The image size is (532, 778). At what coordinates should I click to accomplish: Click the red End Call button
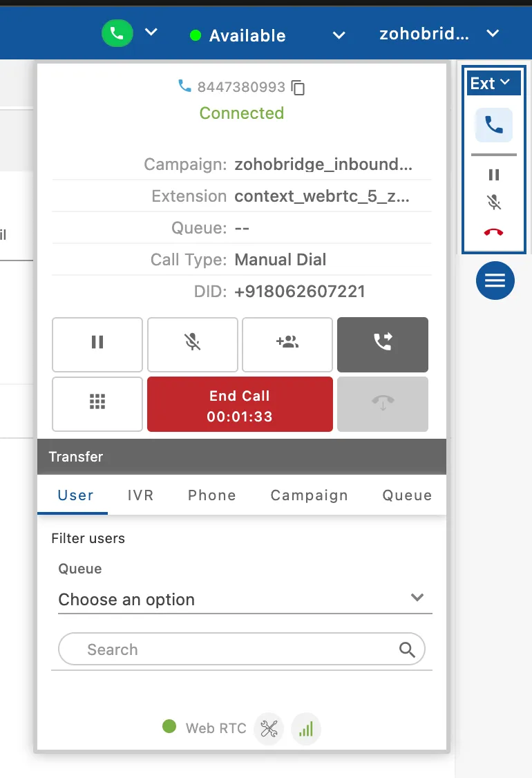240,404
